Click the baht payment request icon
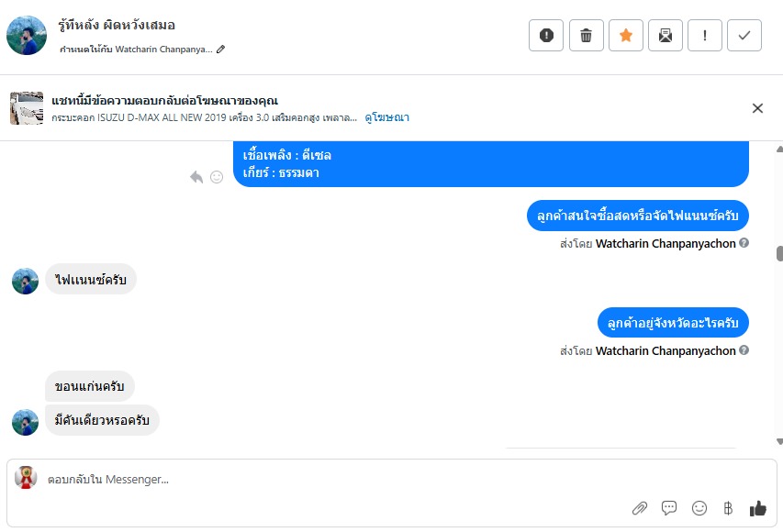The height and width of the screenshot is (532, 783). [728, 508]
